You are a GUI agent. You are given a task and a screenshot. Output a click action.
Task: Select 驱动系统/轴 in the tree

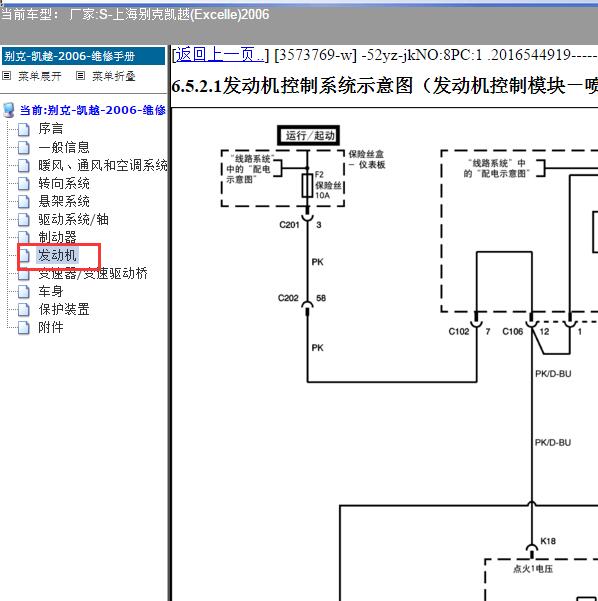pos(73,219)
